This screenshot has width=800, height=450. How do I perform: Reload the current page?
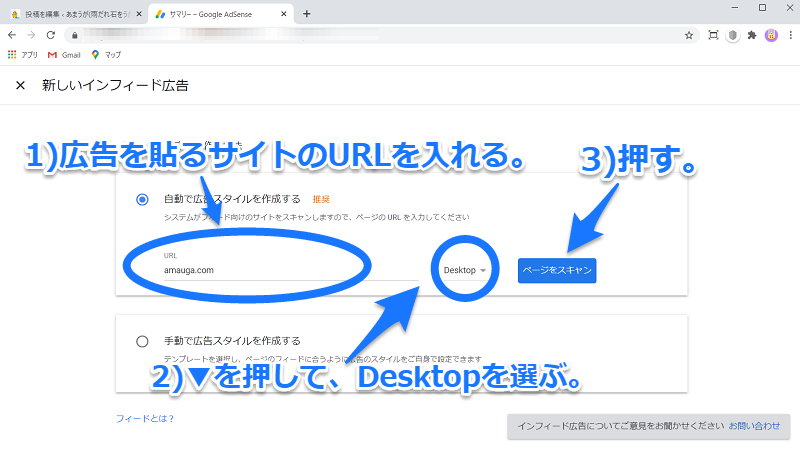tap(50, 34)
